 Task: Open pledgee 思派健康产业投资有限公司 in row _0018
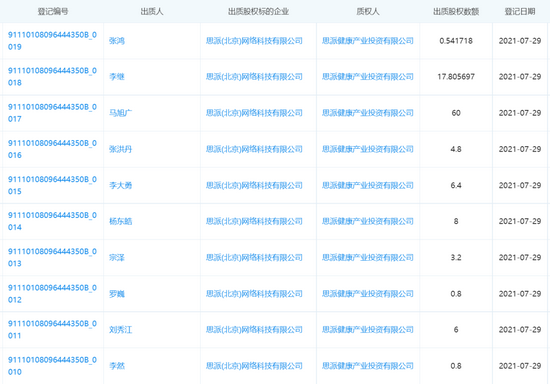tap(368, 76)
